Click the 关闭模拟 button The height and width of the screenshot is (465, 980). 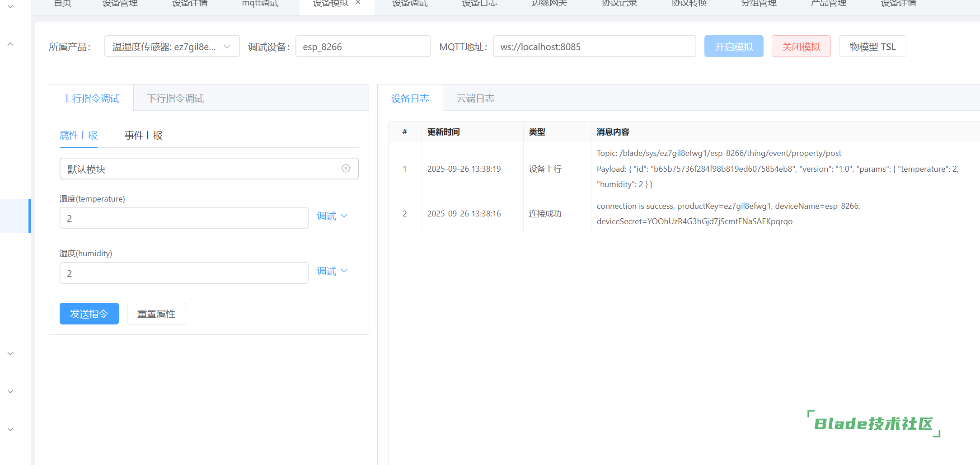coord(801,47)
